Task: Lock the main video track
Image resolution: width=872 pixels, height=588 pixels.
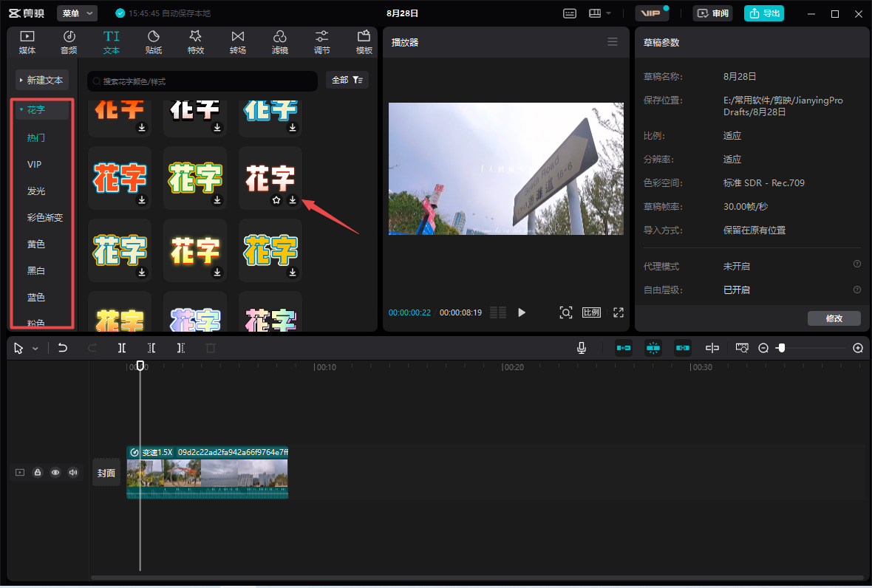Action: 38,473
